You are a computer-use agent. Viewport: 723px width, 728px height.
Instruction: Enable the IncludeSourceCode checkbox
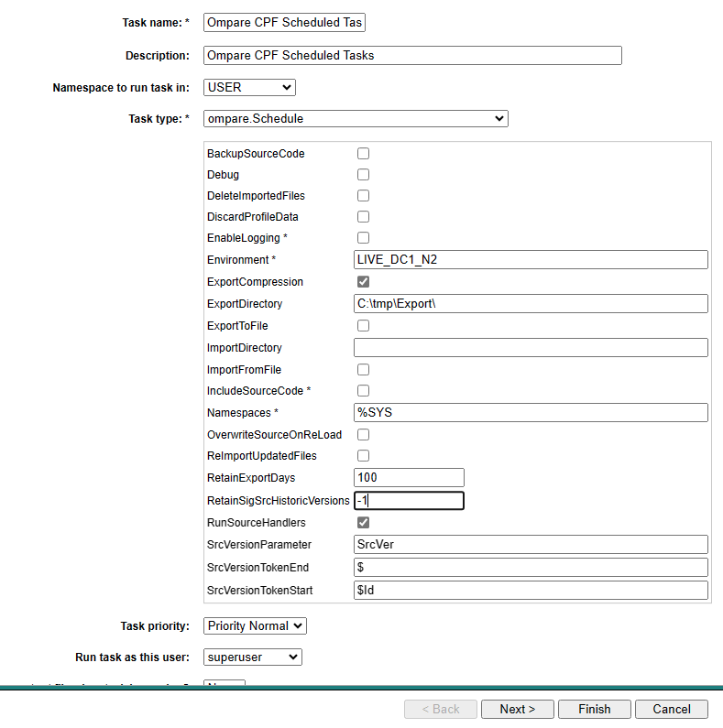coord(364,390)
